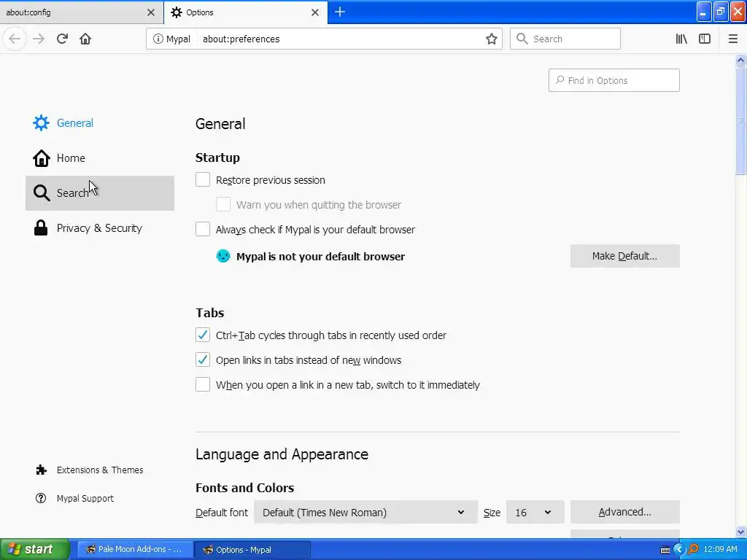The width and height of the screenshot is (747, 560).
Task: Open the Library icon in toolbar
Action: pyautogui.click(x=681, y=39)
